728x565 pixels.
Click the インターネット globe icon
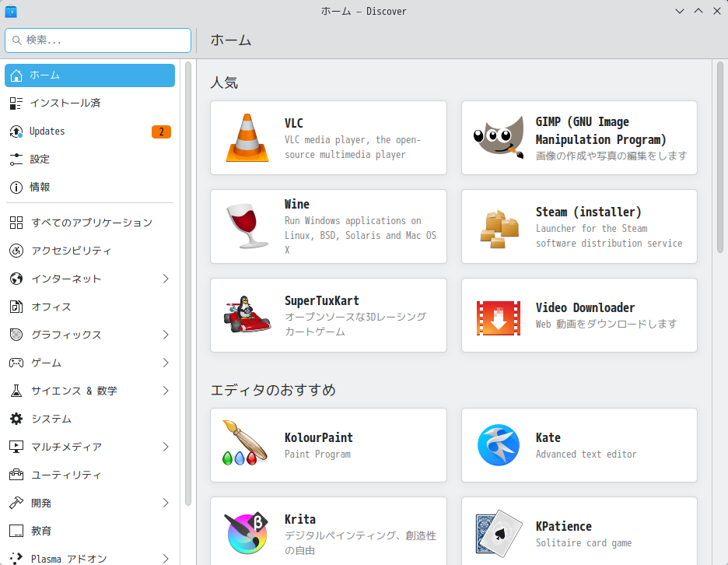(16, 279)
